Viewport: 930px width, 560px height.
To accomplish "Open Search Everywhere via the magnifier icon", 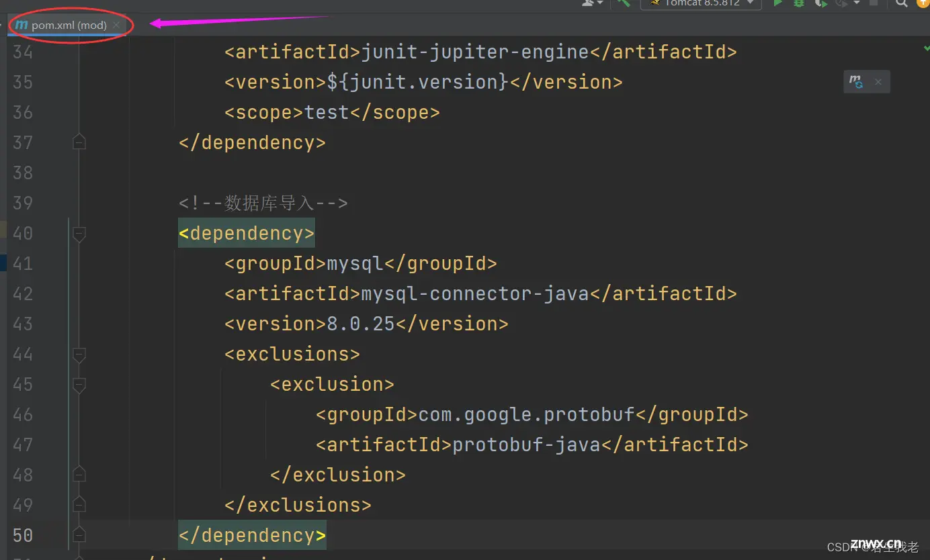I will (902, 3).
